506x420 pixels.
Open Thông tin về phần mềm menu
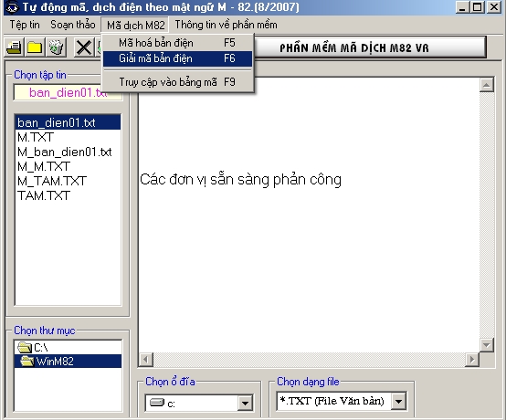pyautogui.click(x=226, y=25)
